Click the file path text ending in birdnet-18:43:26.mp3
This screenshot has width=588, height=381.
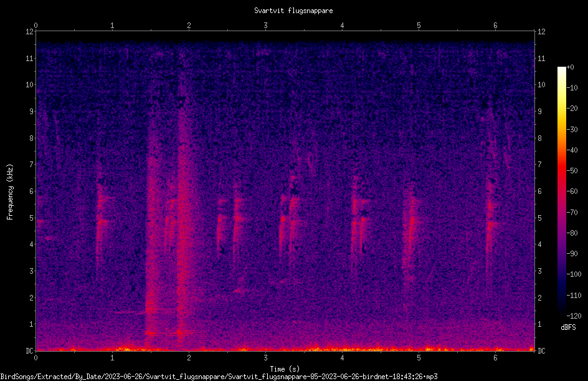pyautogui.click(x=219, y=377)
